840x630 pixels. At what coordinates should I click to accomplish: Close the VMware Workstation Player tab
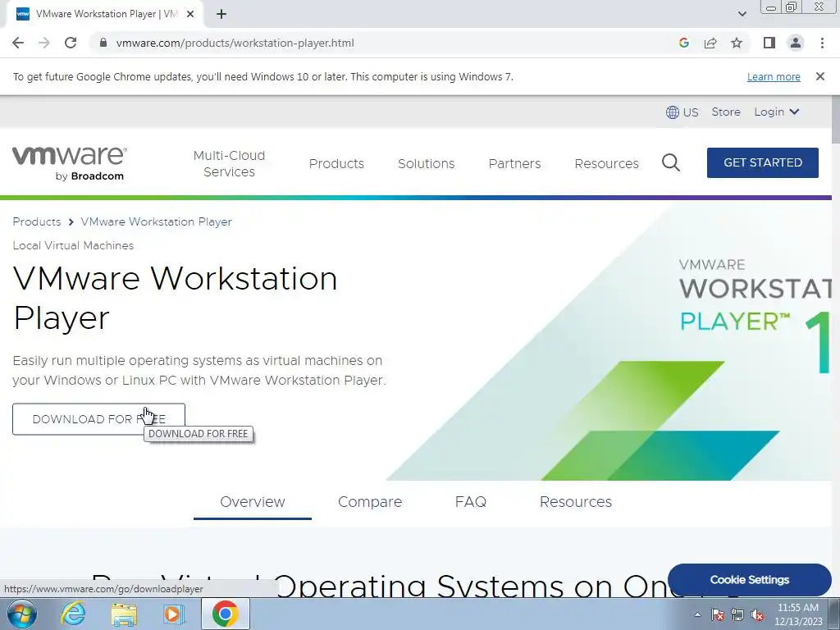189,14
